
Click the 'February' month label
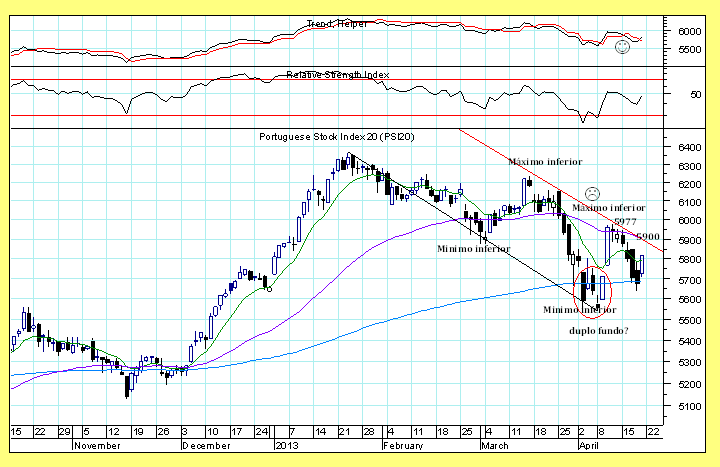403,446
